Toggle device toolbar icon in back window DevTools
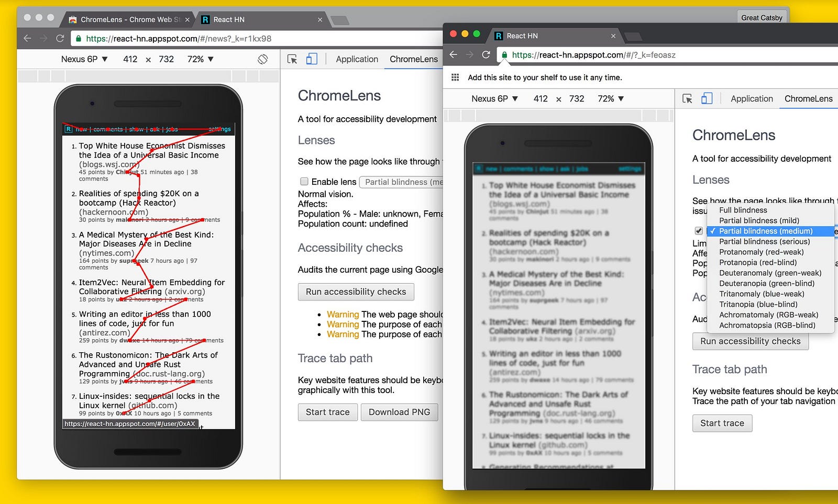Screen dimensions: 838x504 [312, 59]
